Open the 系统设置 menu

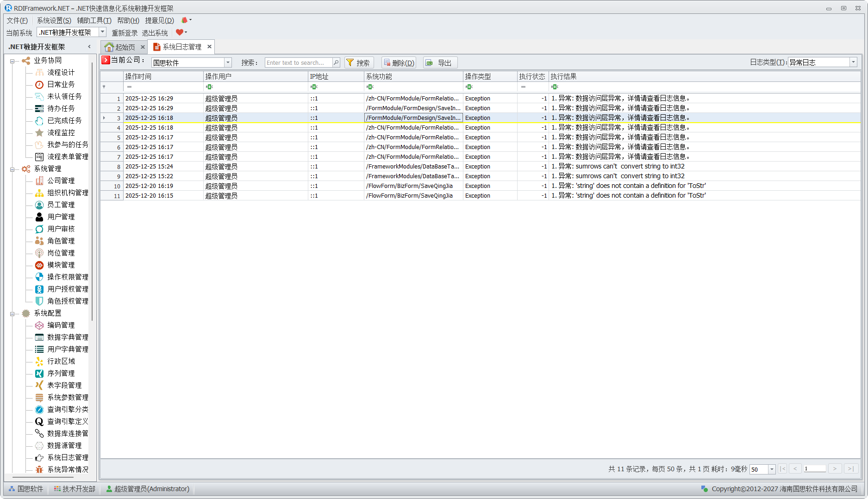click(x=54, y=20)
